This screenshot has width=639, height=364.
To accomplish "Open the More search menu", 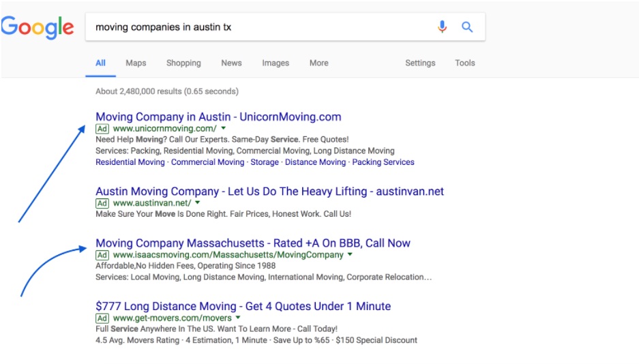I will [x=318, y=63].
